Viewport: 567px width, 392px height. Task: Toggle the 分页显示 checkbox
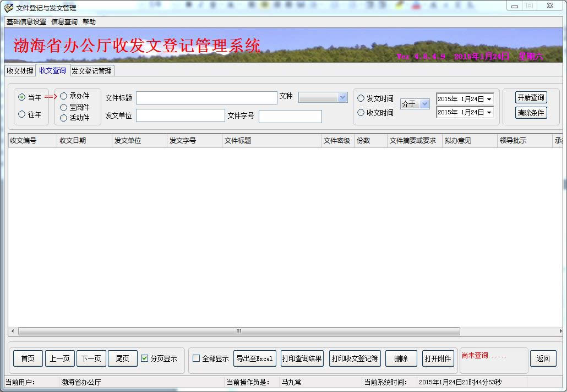tap(145, 358)
